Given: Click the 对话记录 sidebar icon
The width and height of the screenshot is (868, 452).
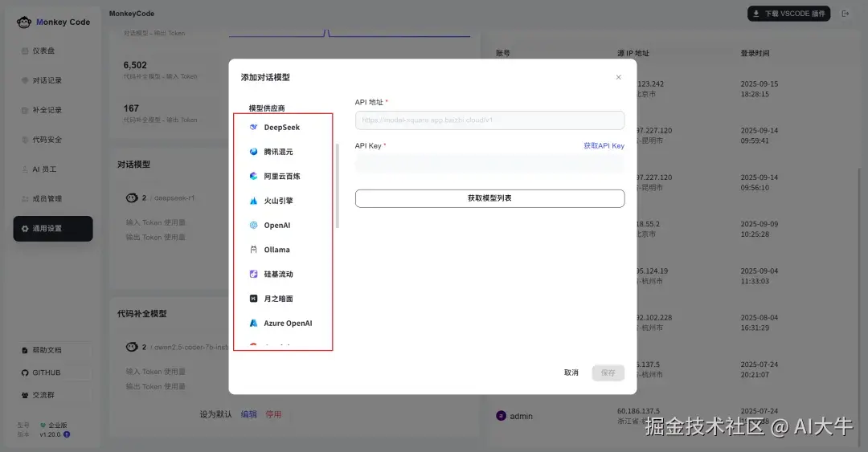Looking at the screenshot, I should click(25, 80).
